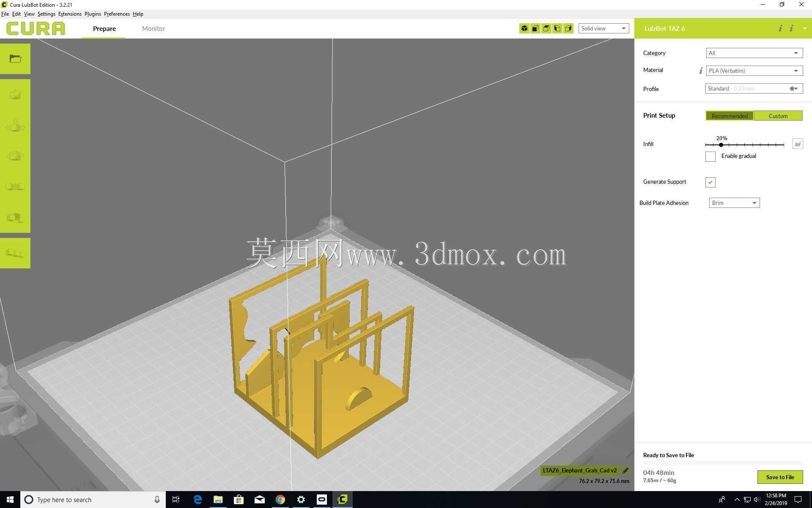Switch Print Setup to Recommended mode
This screenshot has height=508, width=812.
tap(730, 116)
